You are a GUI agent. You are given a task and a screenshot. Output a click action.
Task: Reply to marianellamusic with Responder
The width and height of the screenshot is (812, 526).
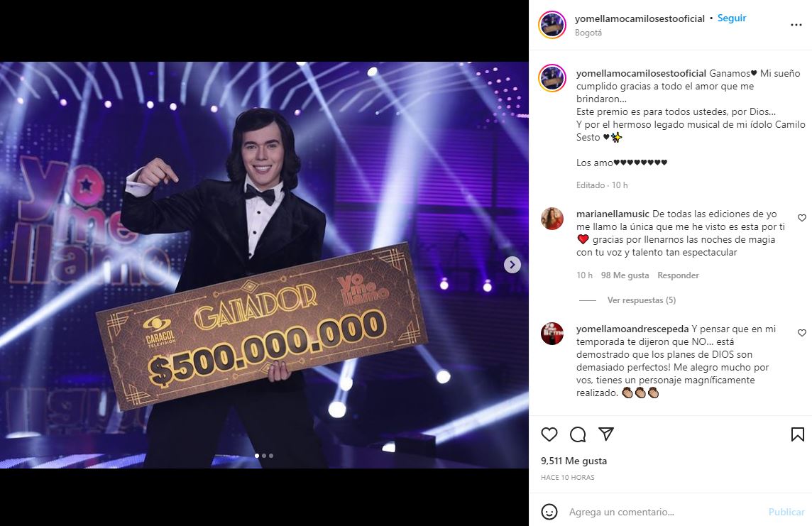click(x=678, y=275)
